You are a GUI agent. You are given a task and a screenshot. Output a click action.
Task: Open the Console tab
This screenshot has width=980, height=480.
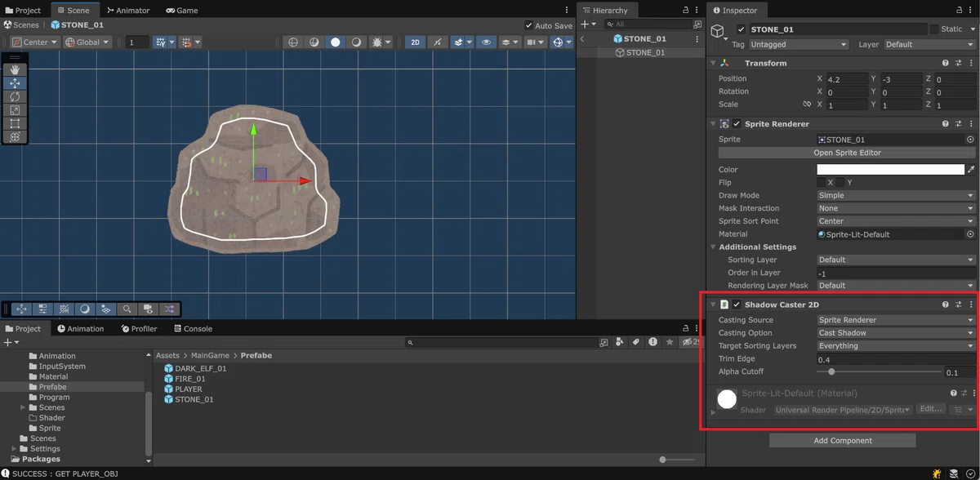point(193,329)
